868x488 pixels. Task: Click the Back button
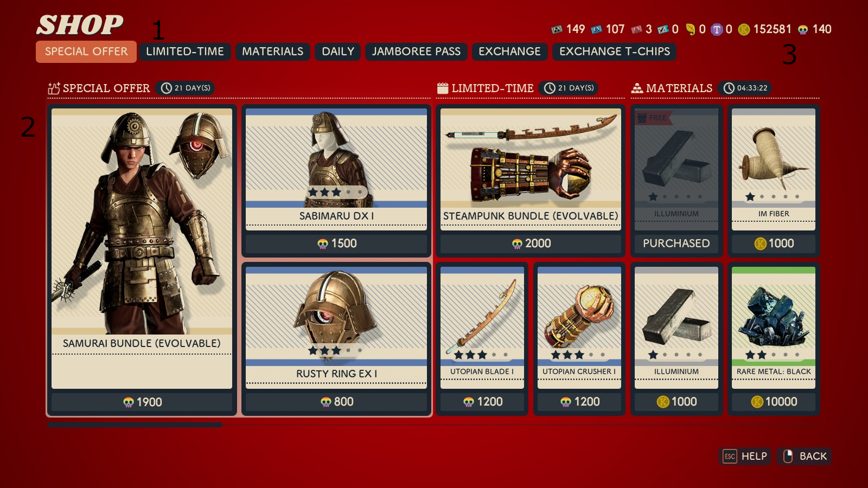click(805, 456)
